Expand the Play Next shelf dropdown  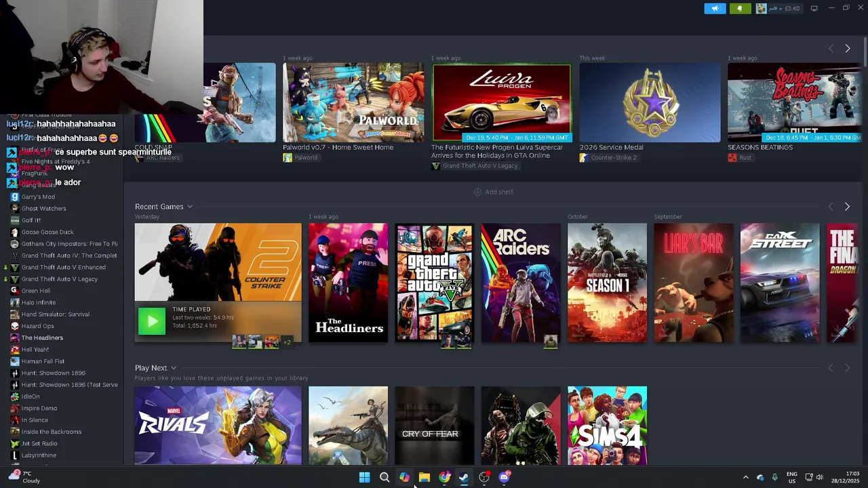coord(174,368)
